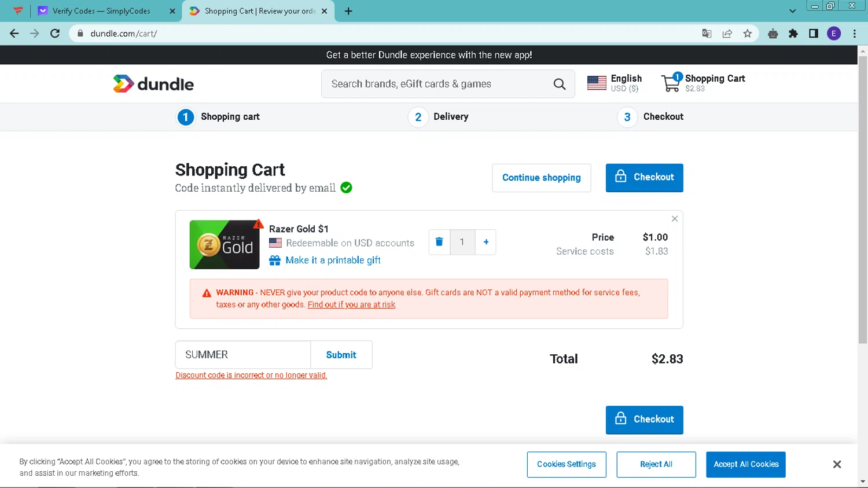868x488 pixels.
Task: Click the Razer Gold $1 product title
Action: pyautogui.click(x=299, y=229)
